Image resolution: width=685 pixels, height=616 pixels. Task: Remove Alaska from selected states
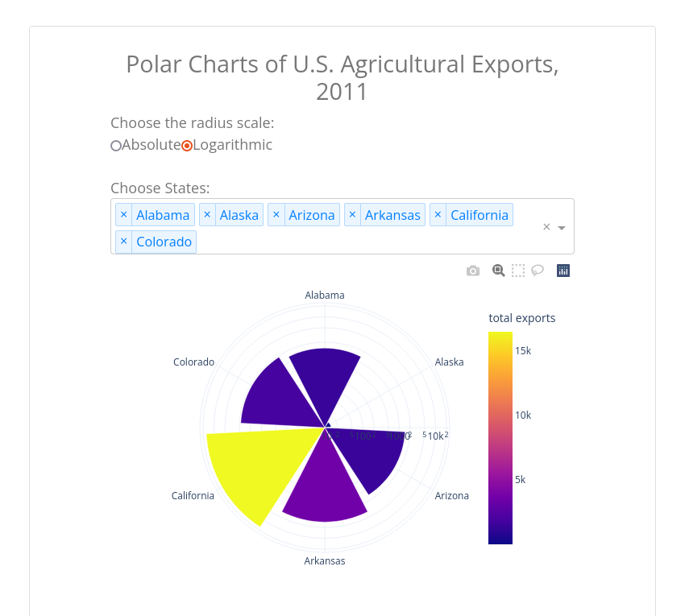[207, 215]
